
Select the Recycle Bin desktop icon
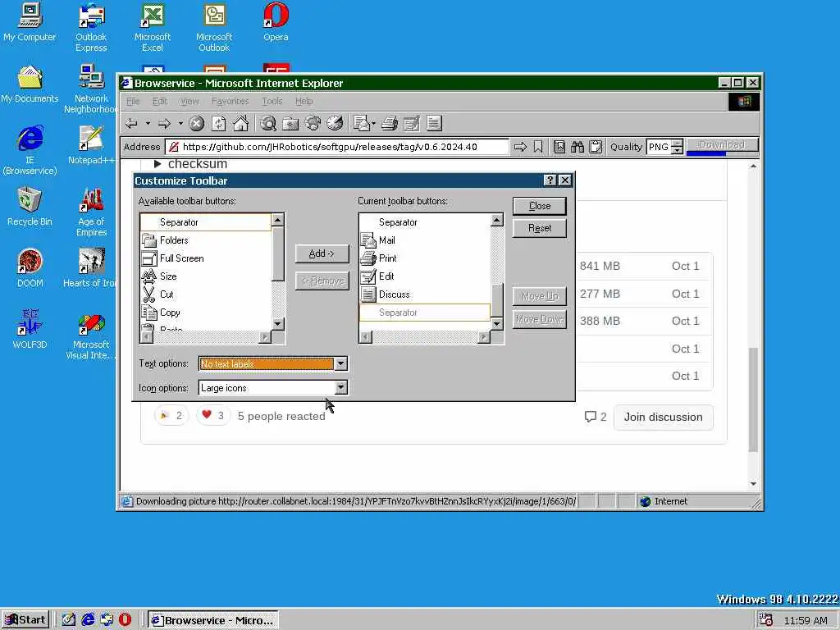tap(30, 207)
